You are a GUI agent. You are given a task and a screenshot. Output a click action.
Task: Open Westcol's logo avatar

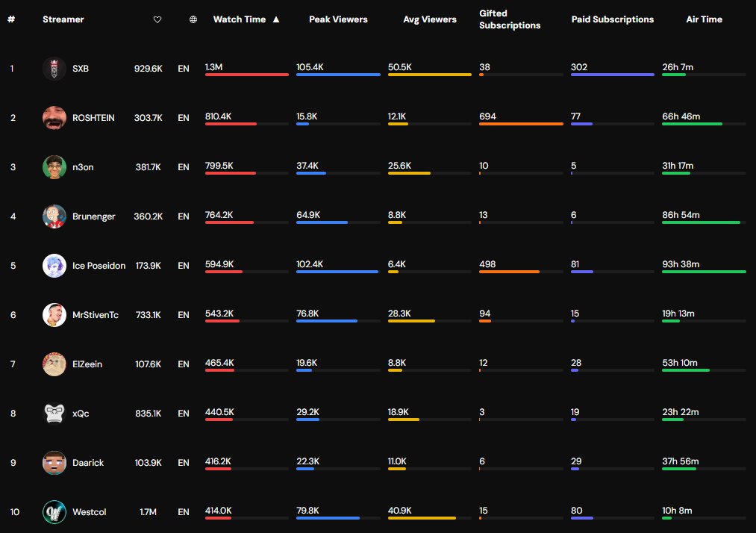tap(54, 512)
